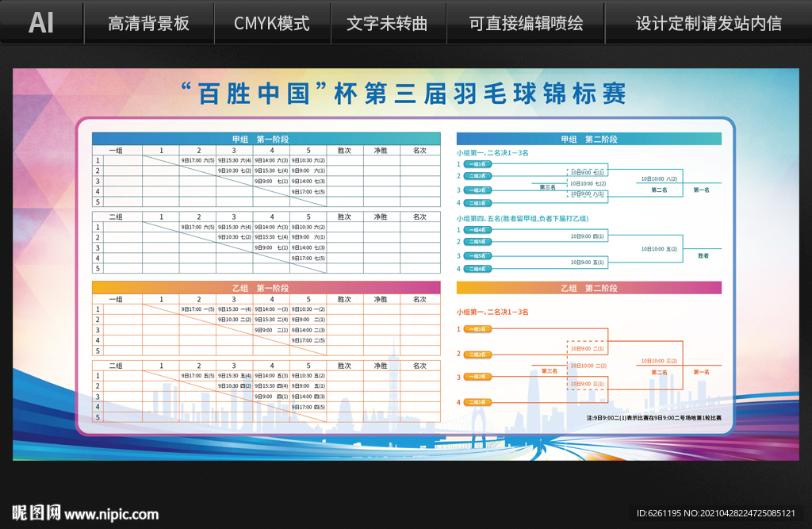
Task: Click the cell 9日17:00 二(5)
Action: coord(308,340)
